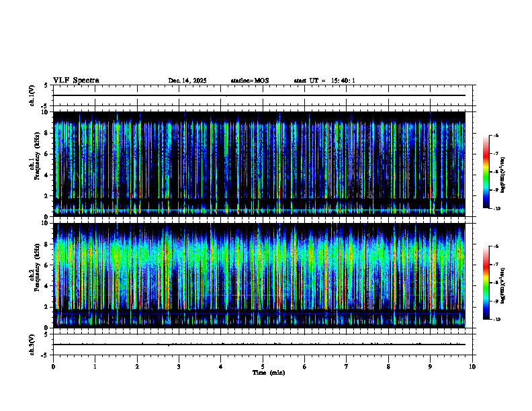The height and width of the screenshot is (411, 532).
Task: Click time axis tick label "9"
Action: click(x=430, y=367)
